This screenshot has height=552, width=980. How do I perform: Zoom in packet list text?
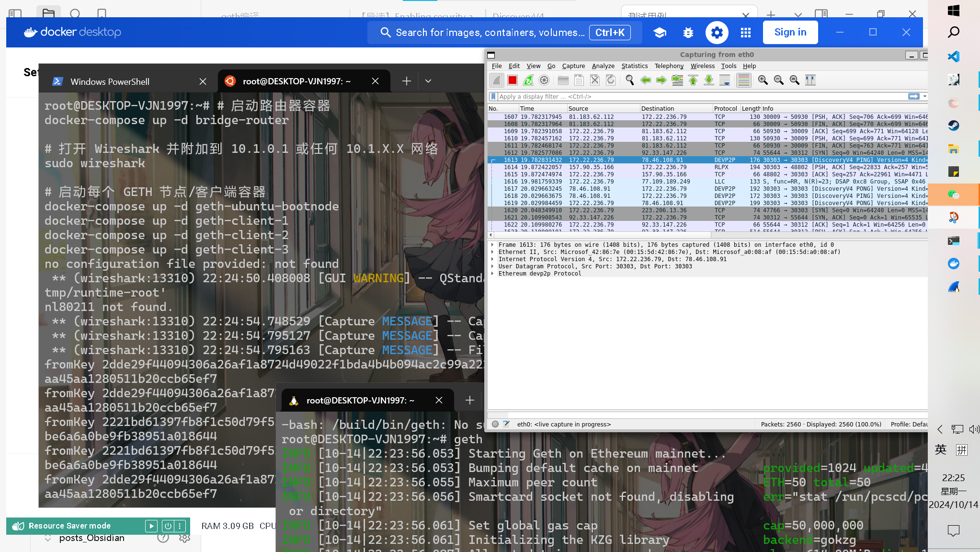click(x=763, y=80)
